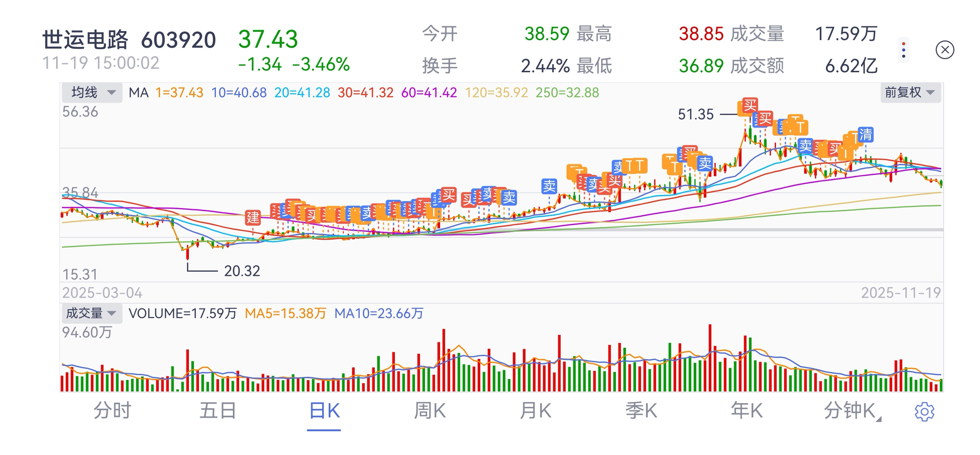
Task: Click the 买 marker at 51.35 peak
Action: coord(750,105)
